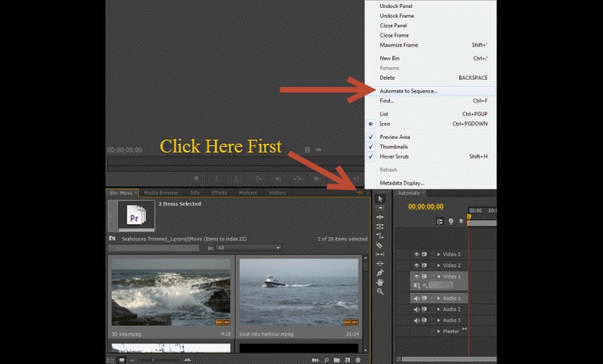This screenshot has height=364, width=603.
Task: Mute Audio 1 track speaker toggle
Action: coord(416,299)
